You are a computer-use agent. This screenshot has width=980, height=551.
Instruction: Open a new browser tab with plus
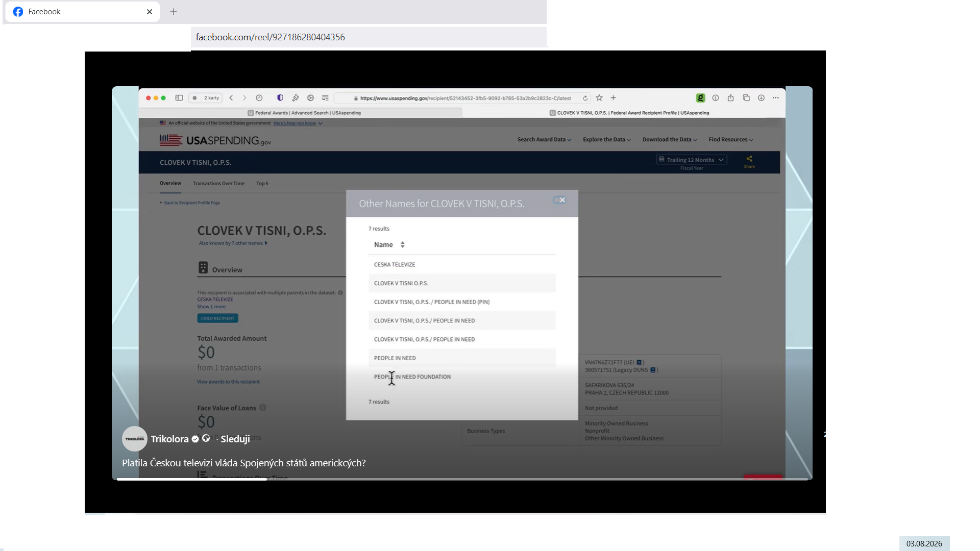[x=174, y=12]
